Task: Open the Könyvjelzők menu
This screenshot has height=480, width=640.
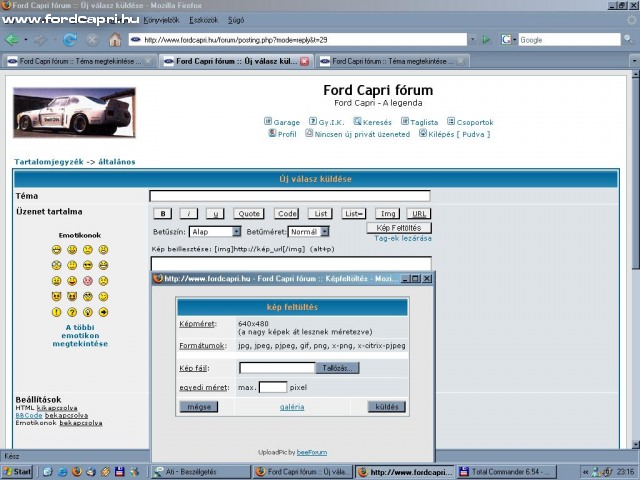Action: [161, 20]
